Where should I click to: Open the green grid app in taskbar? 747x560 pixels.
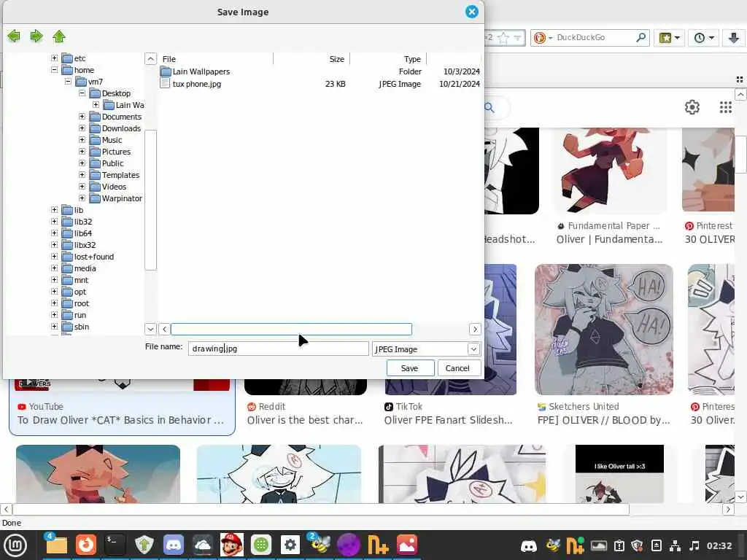(x=261, y=545)
